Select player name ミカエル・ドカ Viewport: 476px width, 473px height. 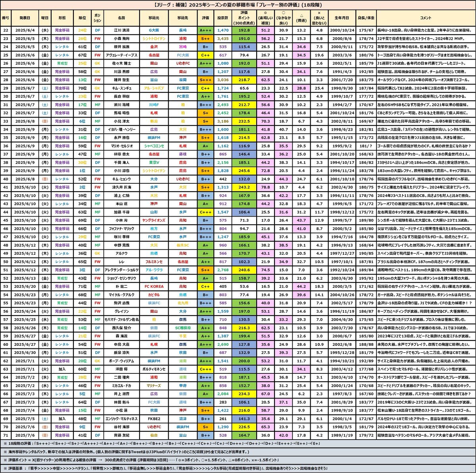[121, 385]
